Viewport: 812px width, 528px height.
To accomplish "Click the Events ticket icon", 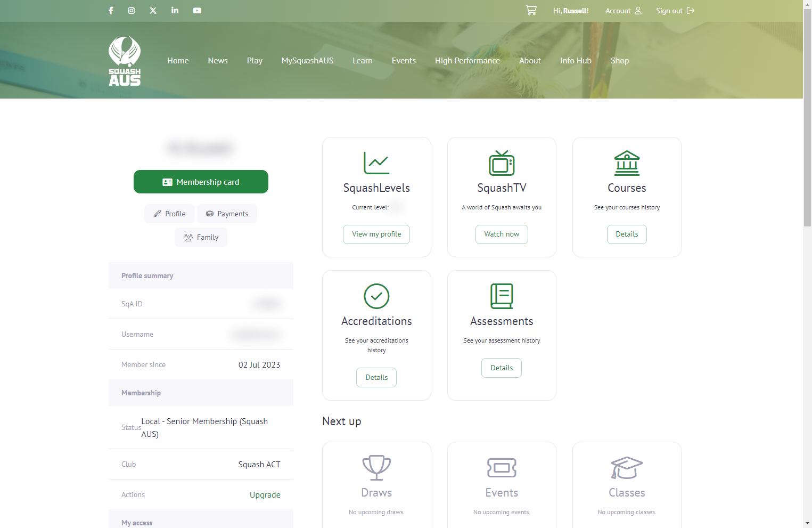I will pyautogui.click(x=502, y=468).
